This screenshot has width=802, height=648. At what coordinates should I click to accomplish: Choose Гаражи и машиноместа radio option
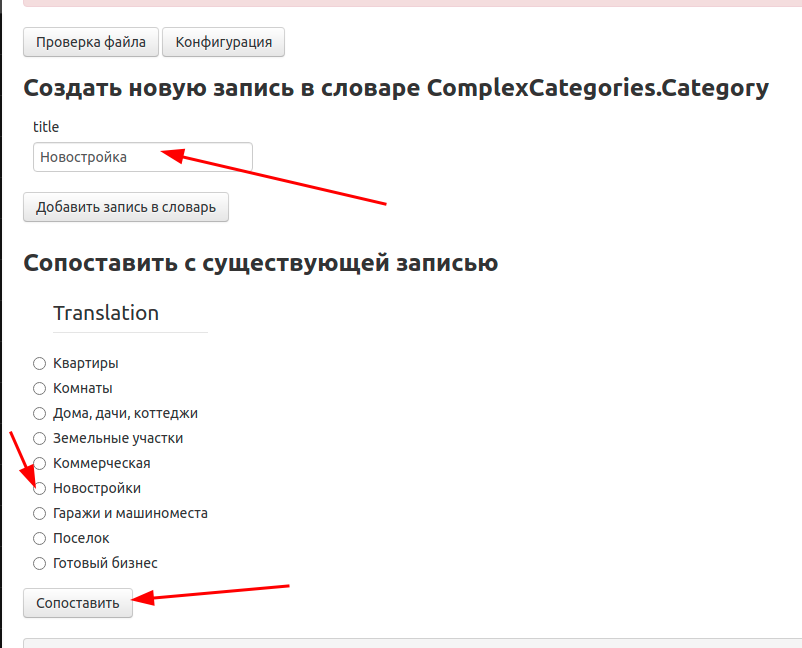click(39, 513)
